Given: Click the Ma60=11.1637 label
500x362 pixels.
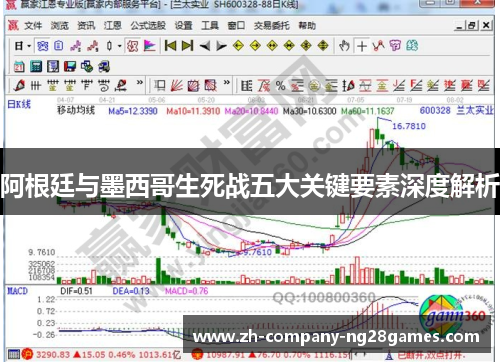Looking at the screenshot, I should coord(368,111).
